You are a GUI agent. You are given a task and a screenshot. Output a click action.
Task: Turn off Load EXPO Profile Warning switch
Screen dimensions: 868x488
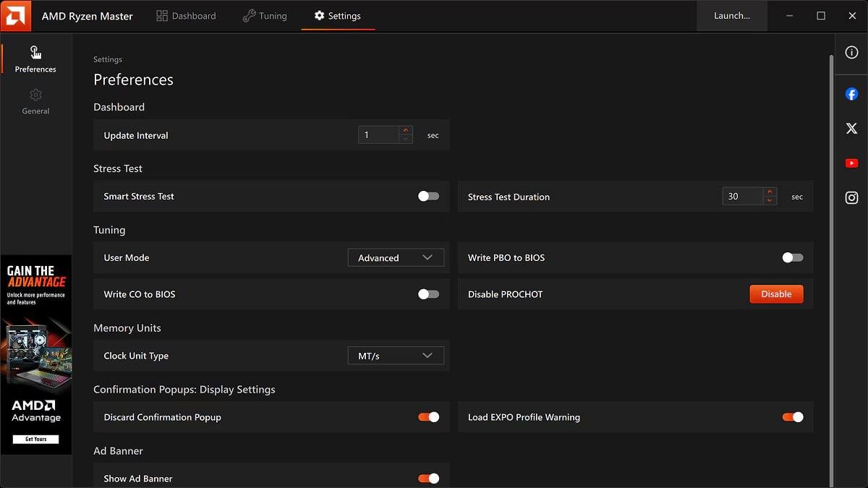(x=793, y=417)
